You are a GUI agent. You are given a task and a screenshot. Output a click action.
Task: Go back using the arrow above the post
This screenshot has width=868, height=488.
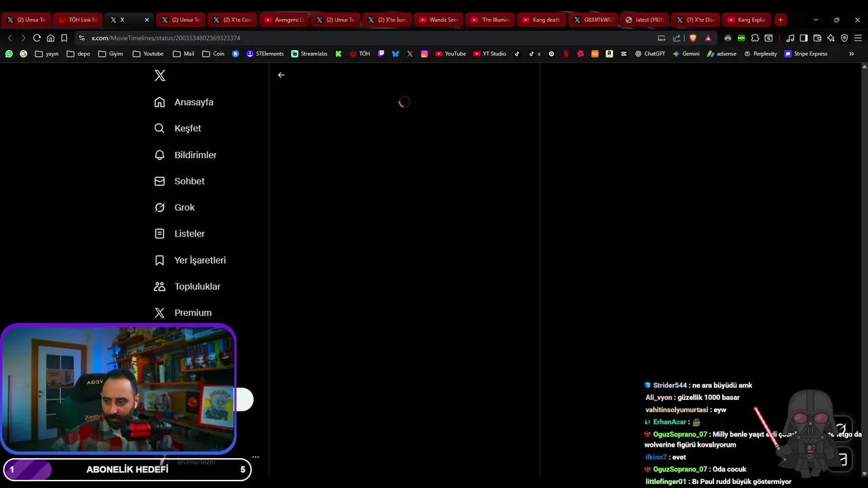coord(281,75)
